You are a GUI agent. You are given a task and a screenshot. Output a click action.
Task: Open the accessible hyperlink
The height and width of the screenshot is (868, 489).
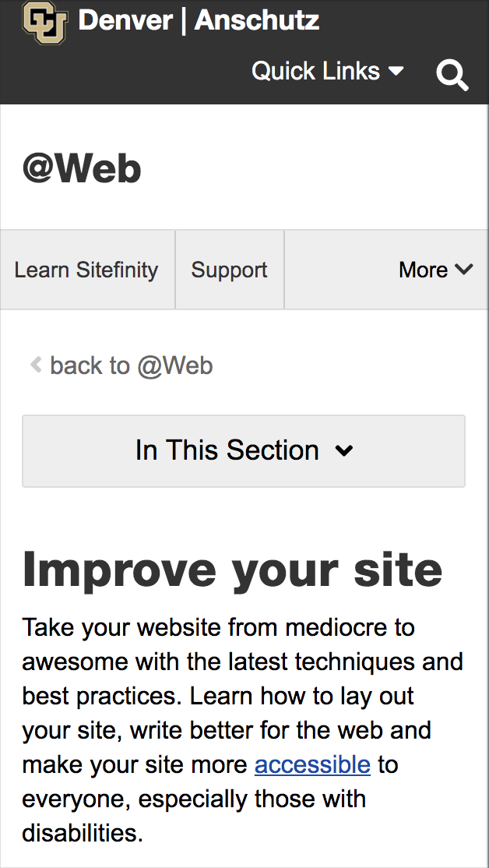click(x=311, y=764)
